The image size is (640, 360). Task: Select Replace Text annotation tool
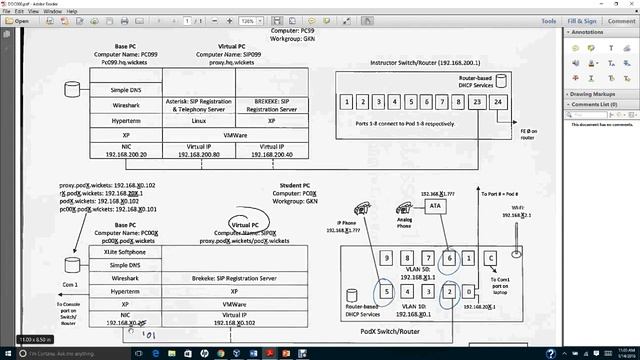pyautogui.click(x=627, y=63)
